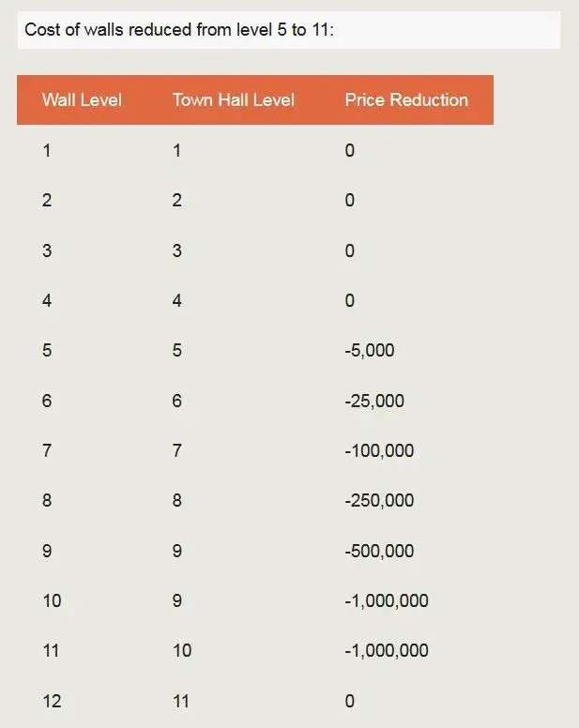The image size is (579, 728).
Task: Click the Price Reduction column header
Action: click(406, 100)
